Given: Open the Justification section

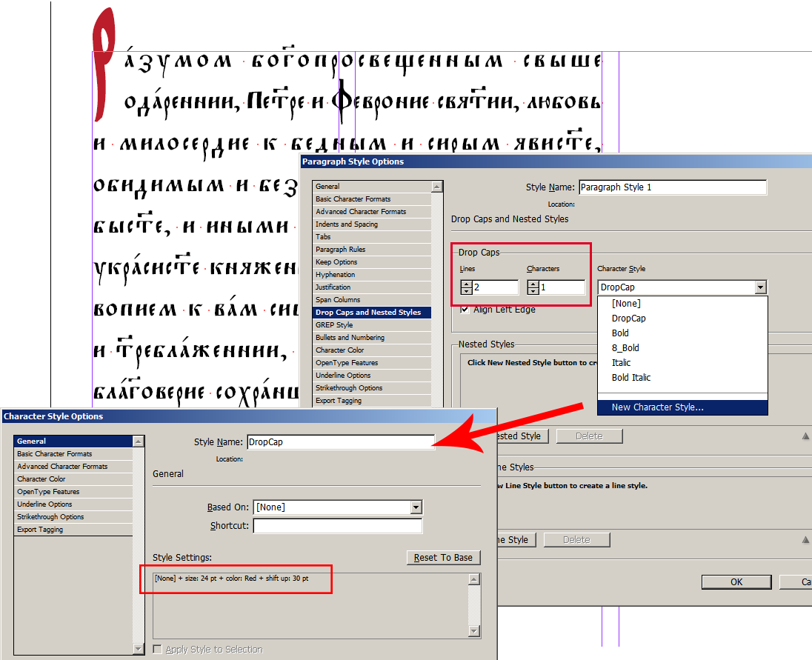Looking at the screenshot, I should (372, 287).
